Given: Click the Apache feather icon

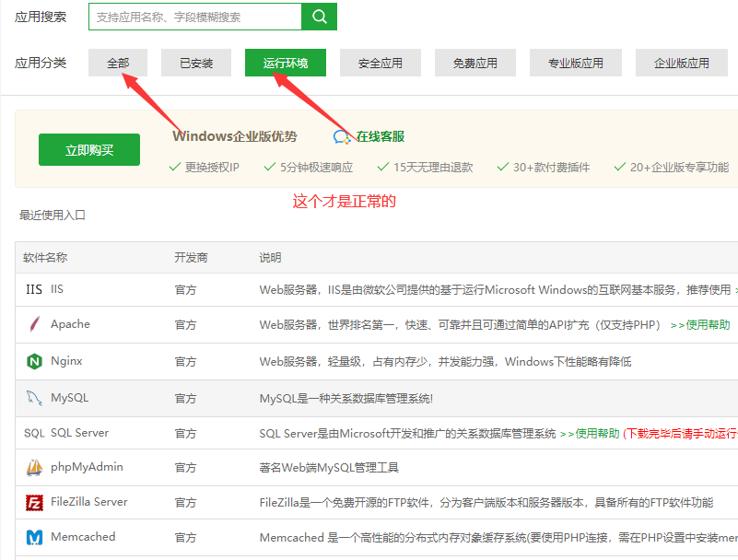Looking at the screenshot, I should coord(34,324).
